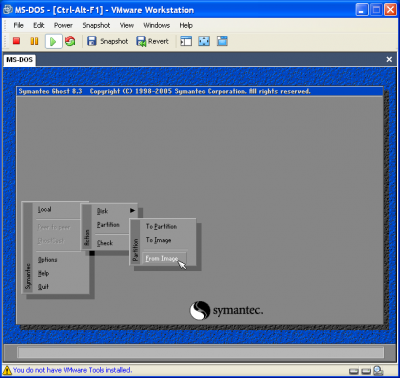The image size is (400, 378).
Task: Choose To Image option
Action: [x=158, y=240]
